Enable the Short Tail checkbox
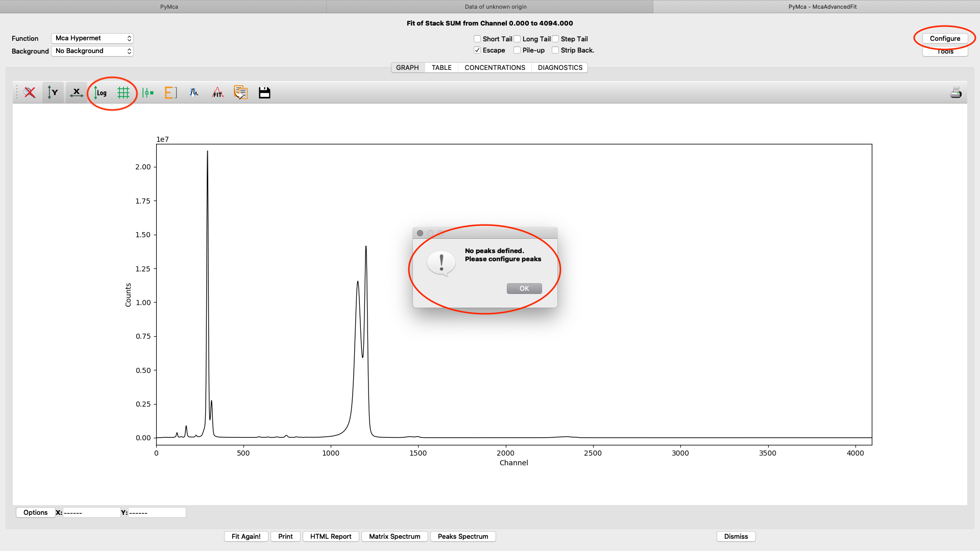 click(x=477, y=39)
